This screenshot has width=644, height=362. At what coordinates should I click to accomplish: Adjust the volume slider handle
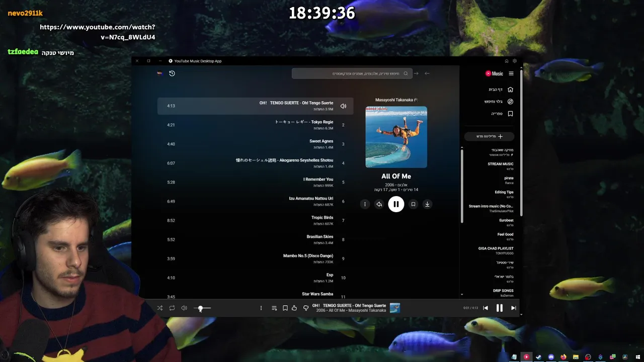pos(200,308)
